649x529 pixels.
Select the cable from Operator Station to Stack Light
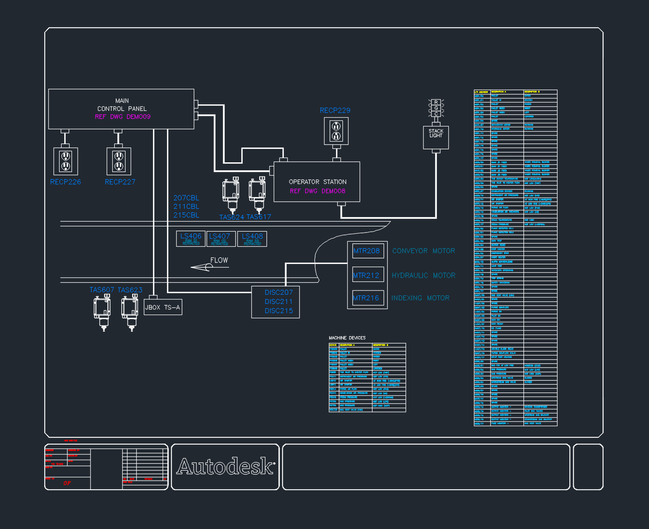pyautogui.click(x=389, y=217)
